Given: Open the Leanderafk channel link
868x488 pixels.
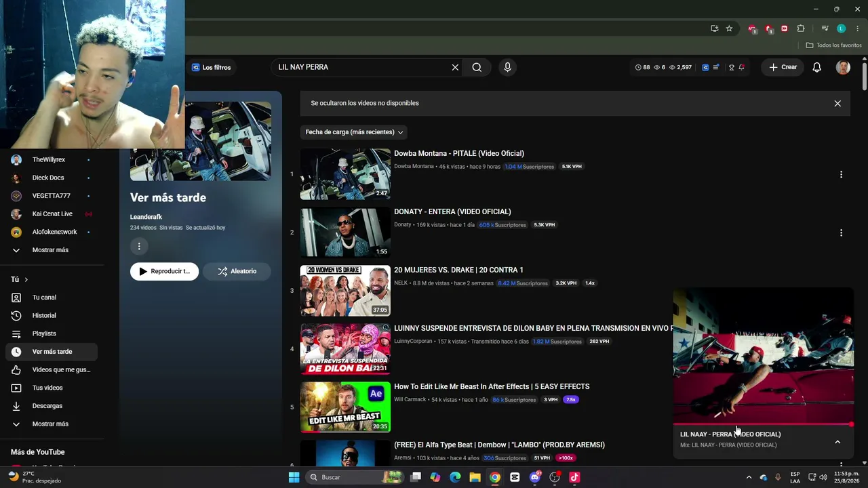Looking at the screenshot, I should point(146,217).
